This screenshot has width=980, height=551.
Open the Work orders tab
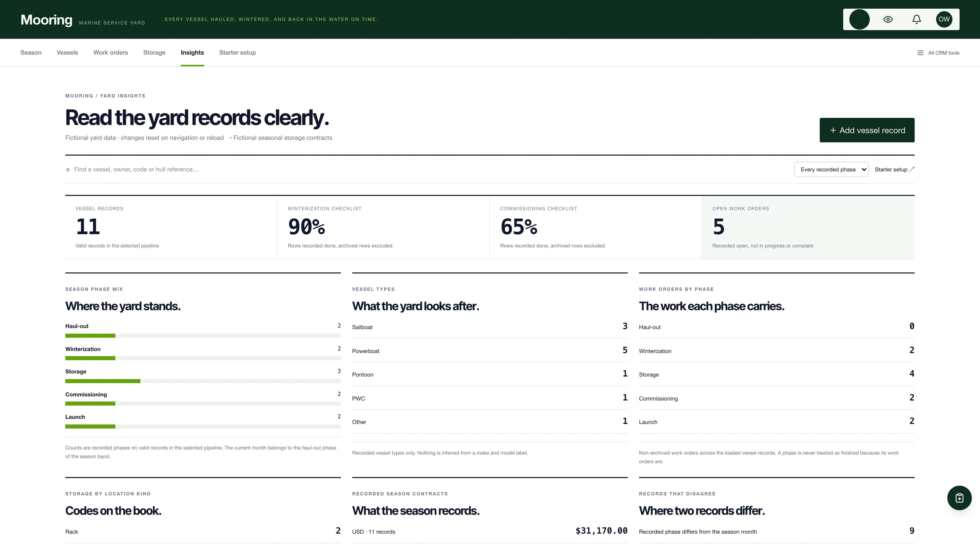pyautogui.click(x=111, y=53)
